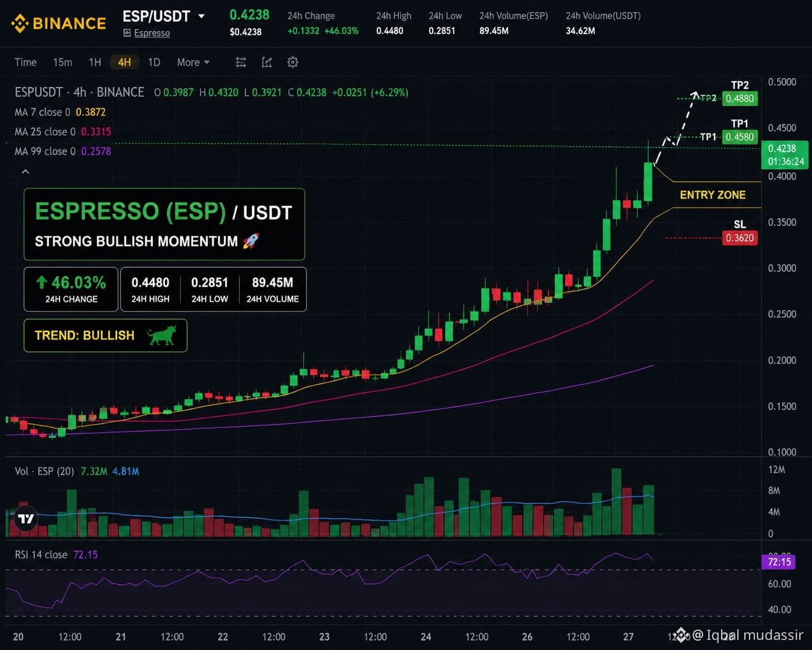Click the 24h High label in the header
This screenshot has width=812, height=650.
tap(394, 16)
